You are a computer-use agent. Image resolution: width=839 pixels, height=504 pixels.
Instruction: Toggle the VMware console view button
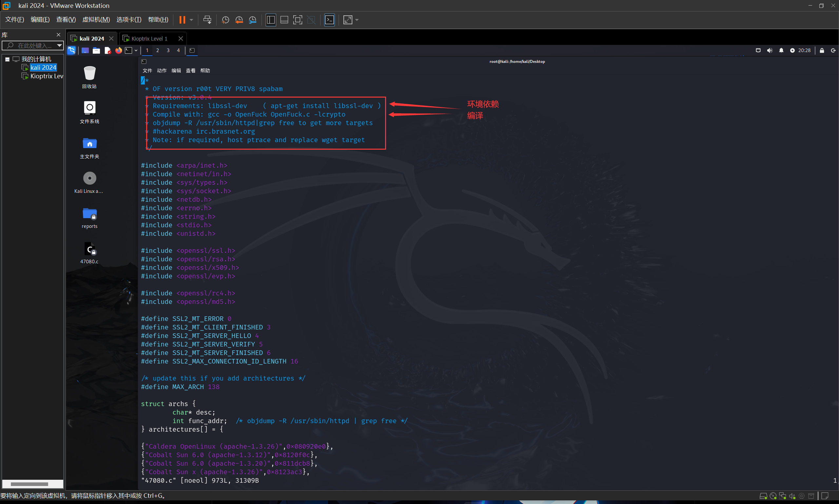click(x=329, y=20)
